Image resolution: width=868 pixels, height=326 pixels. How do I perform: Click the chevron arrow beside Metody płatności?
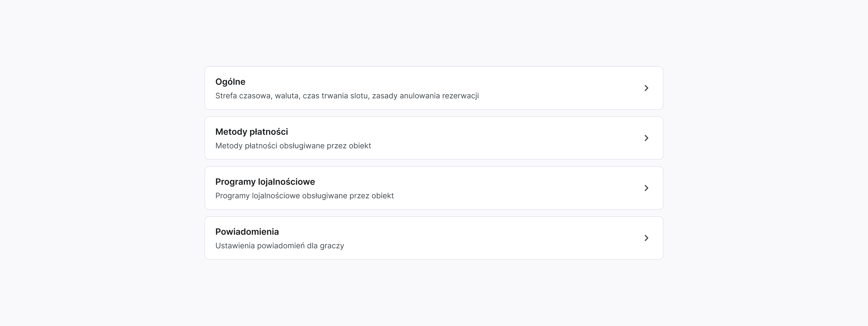coord(646,138)
